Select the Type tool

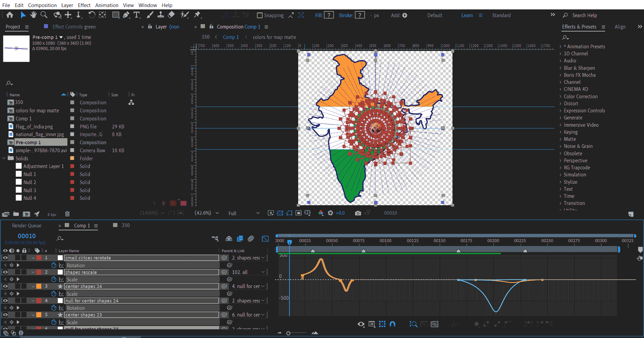pyautogui.click(x=137, y=15)
